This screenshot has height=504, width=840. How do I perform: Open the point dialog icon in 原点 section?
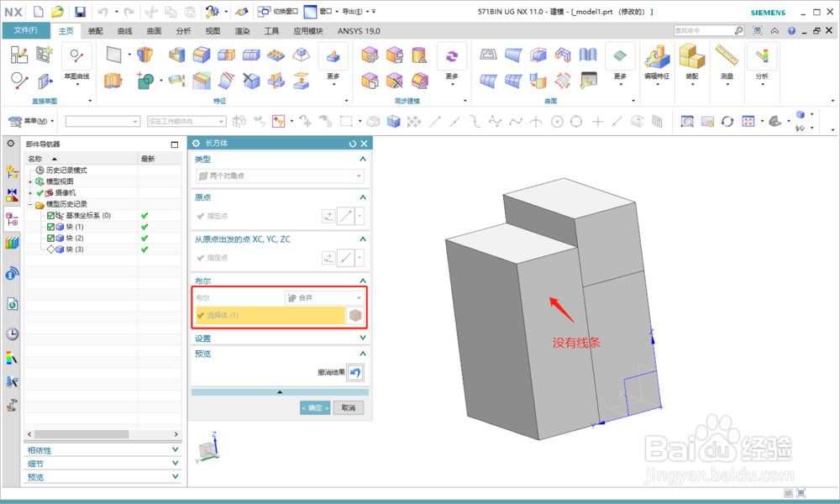tap(328, 216)
